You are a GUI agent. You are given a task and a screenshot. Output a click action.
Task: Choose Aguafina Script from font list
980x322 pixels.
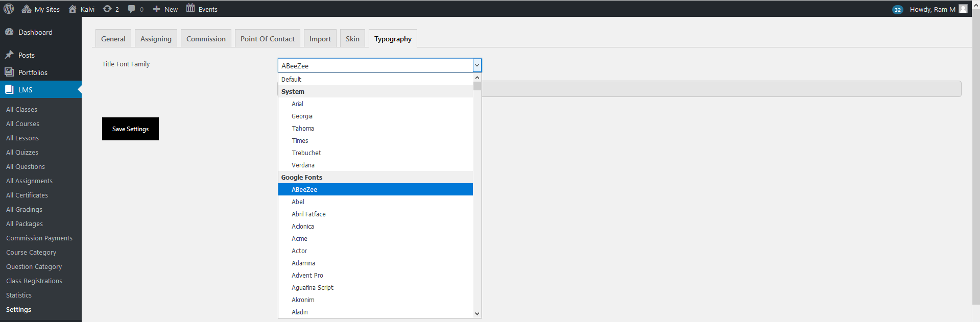coord(375,287)
